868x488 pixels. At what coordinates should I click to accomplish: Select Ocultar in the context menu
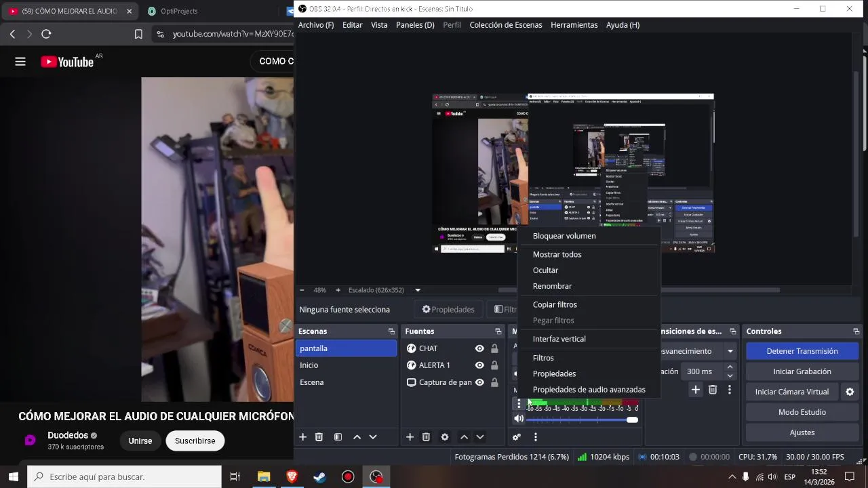tap(588, 270)
